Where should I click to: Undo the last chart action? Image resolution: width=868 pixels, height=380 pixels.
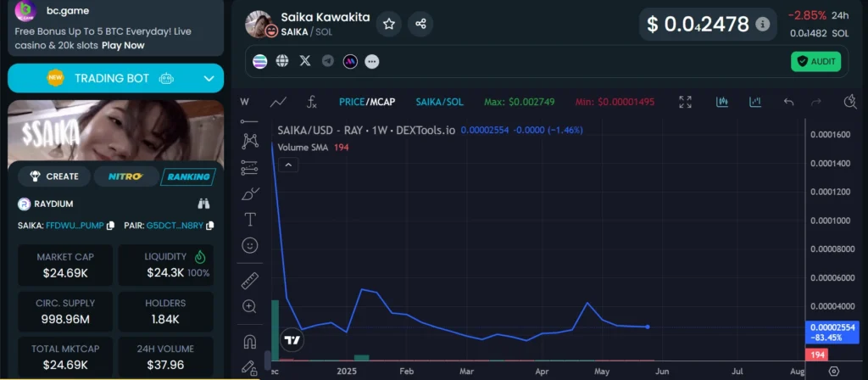pyautogui.click(x=789, y=102)
